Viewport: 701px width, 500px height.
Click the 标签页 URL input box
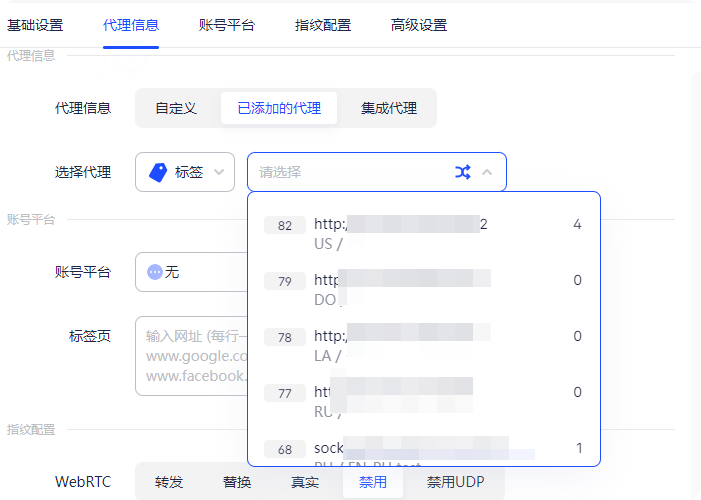pos(191,356)
